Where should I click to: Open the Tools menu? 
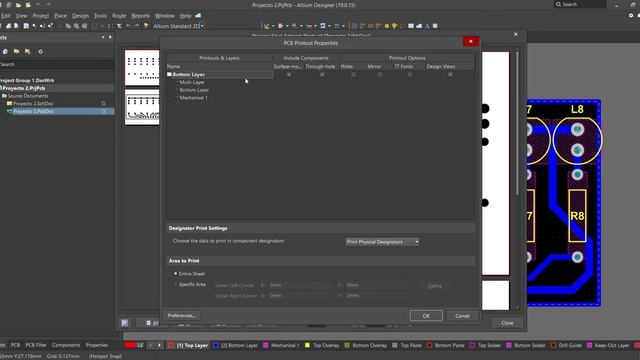100,16
